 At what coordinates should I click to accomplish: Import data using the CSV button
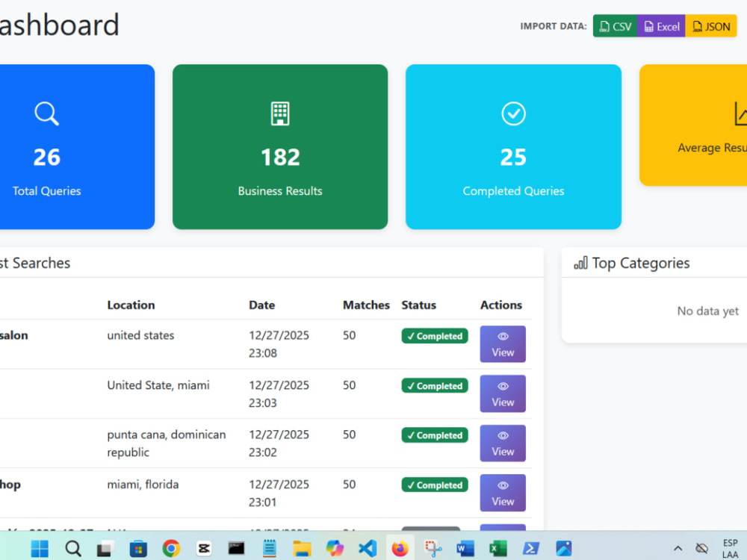tap(615, 26)
